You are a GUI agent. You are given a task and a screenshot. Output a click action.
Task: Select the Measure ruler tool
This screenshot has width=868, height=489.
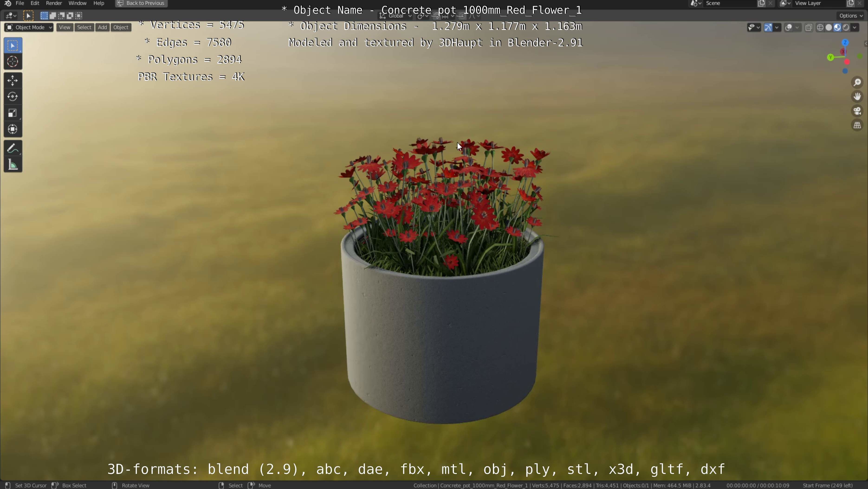point(13,165)
